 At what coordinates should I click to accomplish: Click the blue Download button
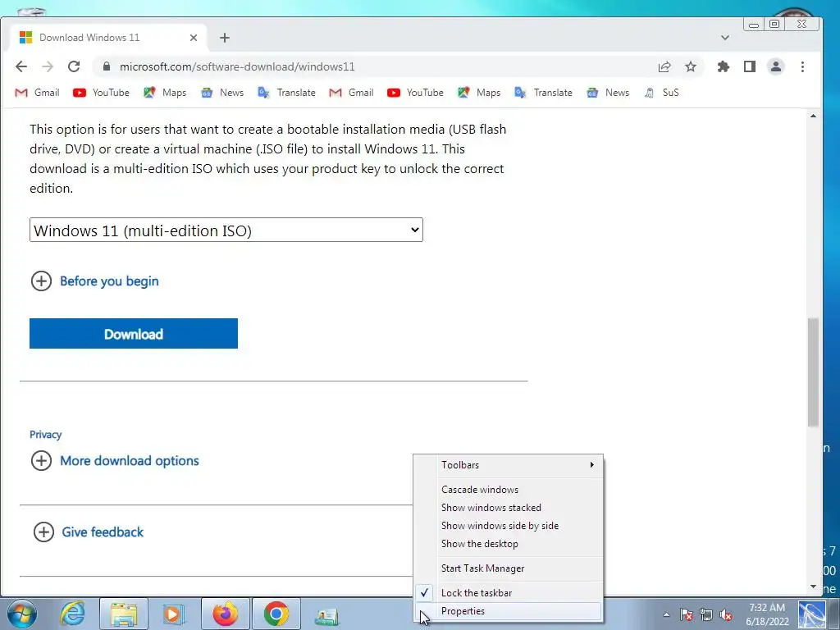pos(134,334)
